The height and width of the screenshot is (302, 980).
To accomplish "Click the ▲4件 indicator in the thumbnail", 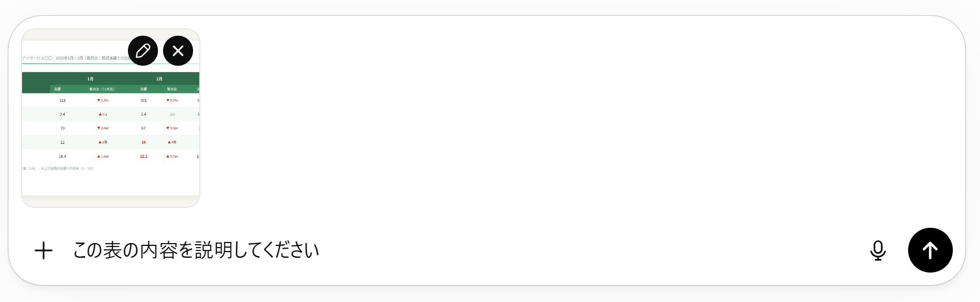I will (x=172, y=143).
